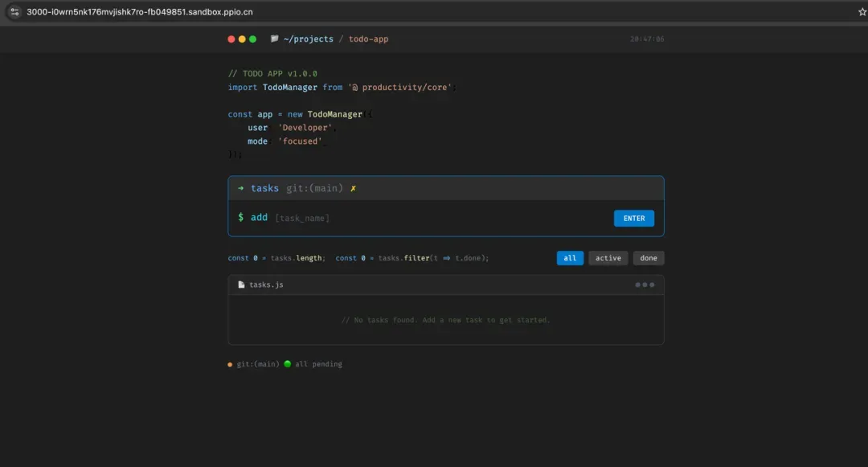Click the green arrow prompt before tasks
The height and width of the screenshot is (467, 868).
[240, 188]
